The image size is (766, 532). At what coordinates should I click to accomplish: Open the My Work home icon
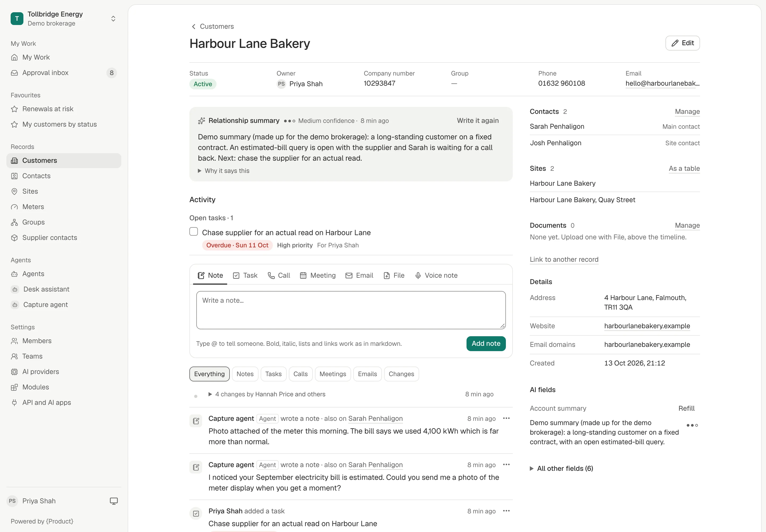pyautogui.click(x=14, y=57)
